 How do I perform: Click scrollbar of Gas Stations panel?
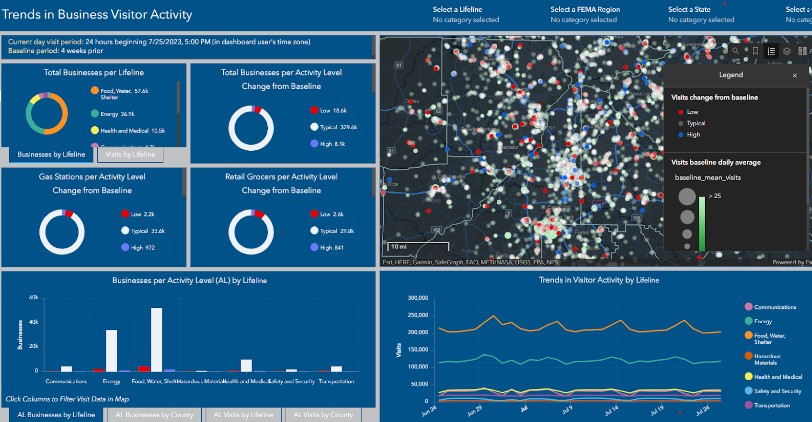(184, 183)
